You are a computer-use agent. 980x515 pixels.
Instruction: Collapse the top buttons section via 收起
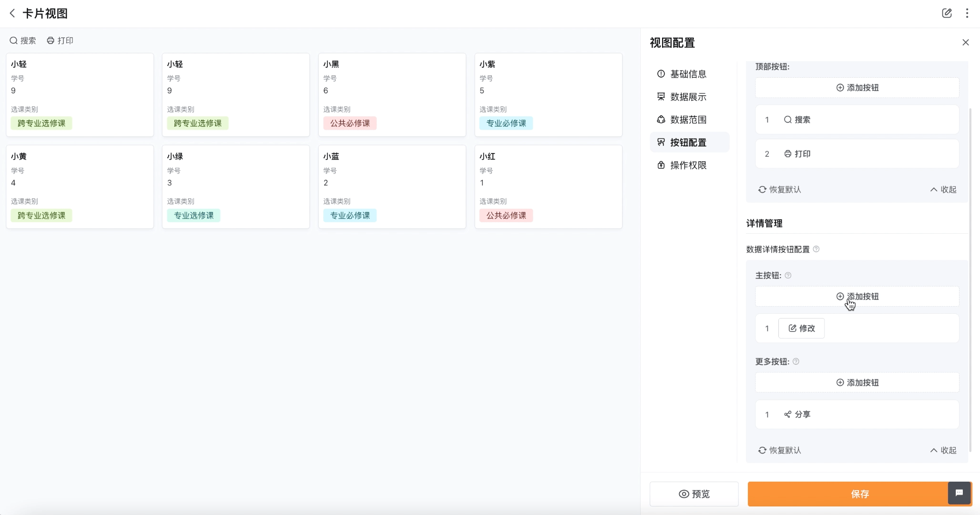(943, 189)
